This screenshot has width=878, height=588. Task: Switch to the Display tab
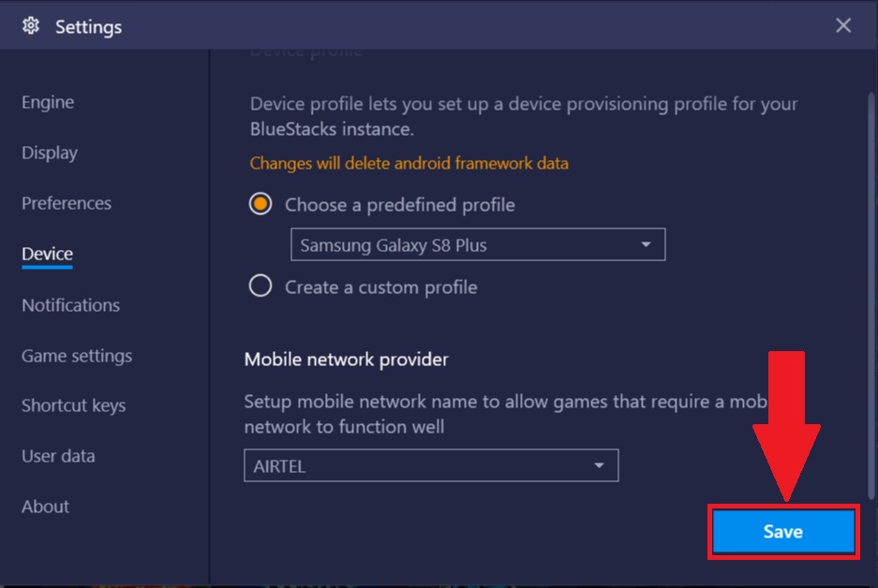(x=50, y=153)
